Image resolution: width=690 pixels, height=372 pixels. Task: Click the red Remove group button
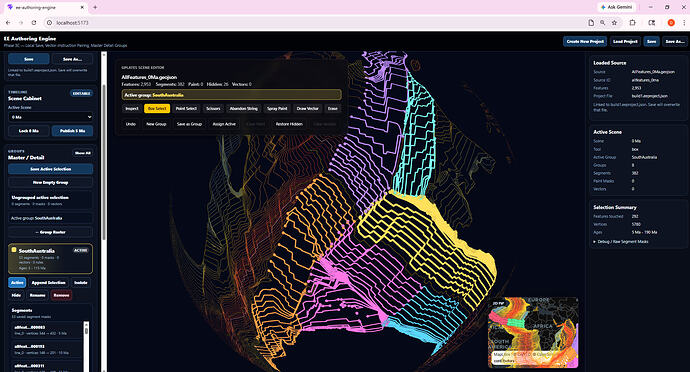pos(62,295)
